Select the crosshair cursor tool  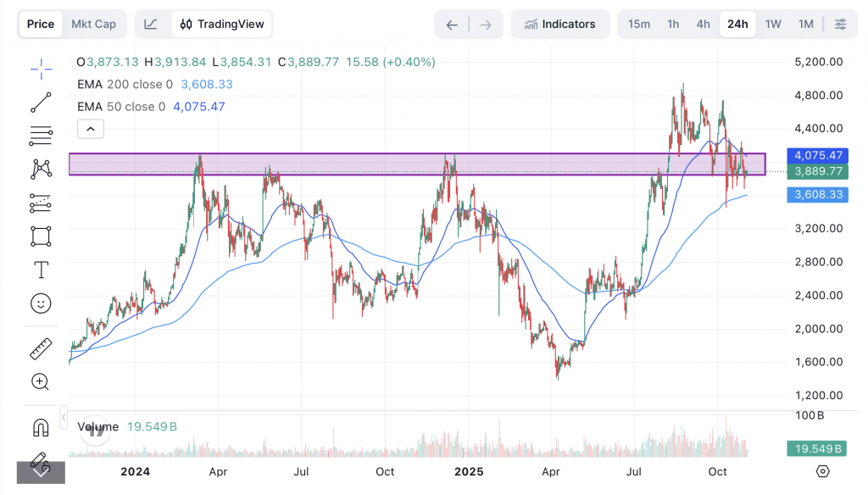click(x=41, y=70)
